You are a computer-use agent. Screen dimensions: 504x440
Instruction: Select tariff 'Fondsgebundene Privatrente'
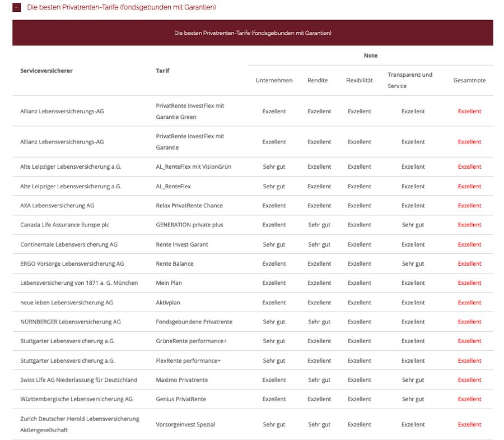[x=194, y=322]
